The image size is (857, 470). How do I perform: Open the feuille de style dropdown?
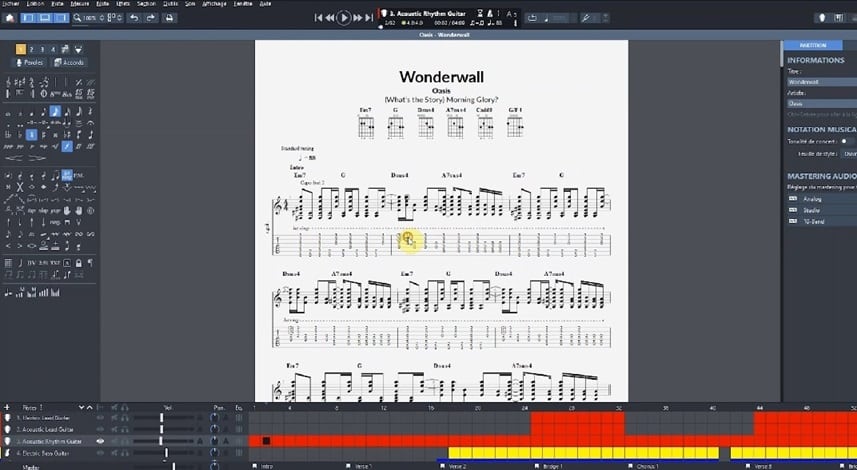pyautogui.click(x=849, y=154)
